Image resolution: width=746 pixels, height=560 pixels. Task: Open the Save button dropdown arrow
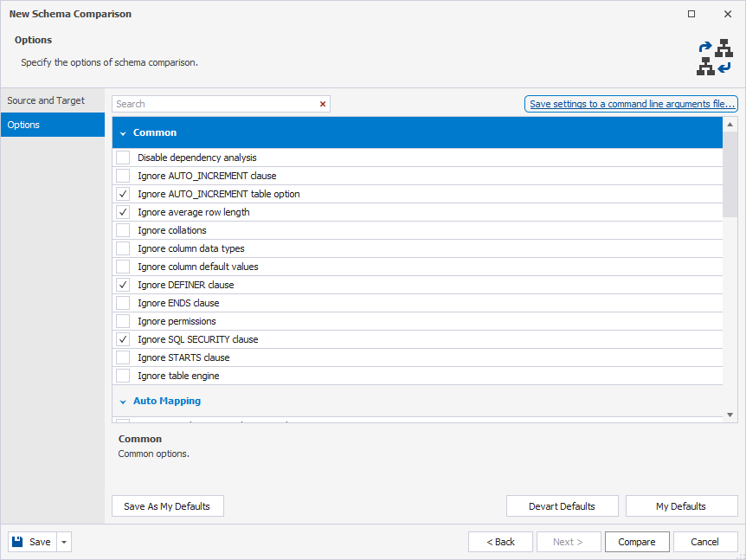click(64, 542)
